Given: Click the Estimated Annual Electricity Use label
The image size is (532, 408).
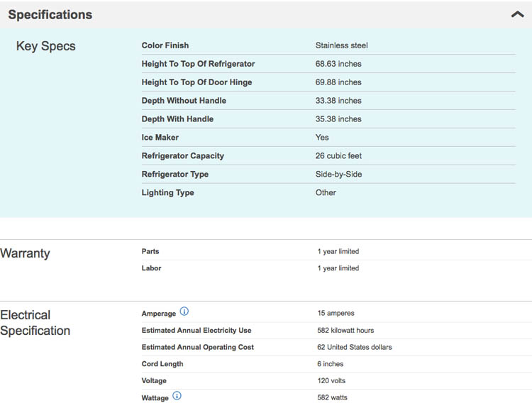Looking at the screenshot, I should [196, 331].
